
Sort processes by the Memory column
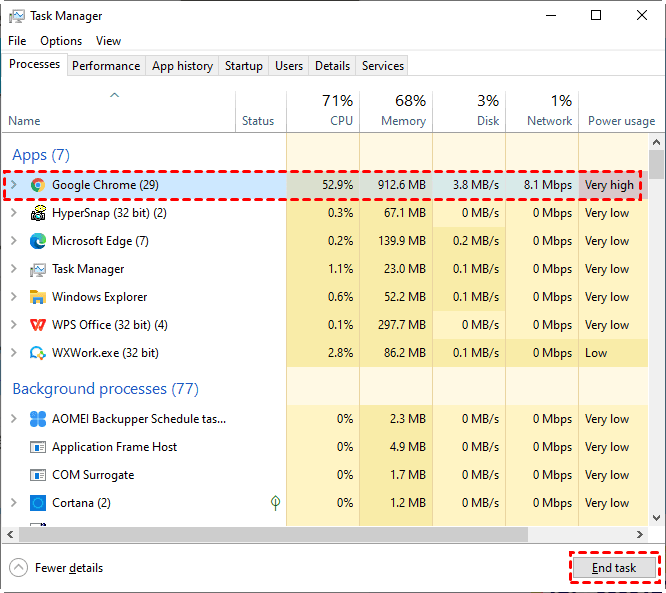[x=403, y=111]
